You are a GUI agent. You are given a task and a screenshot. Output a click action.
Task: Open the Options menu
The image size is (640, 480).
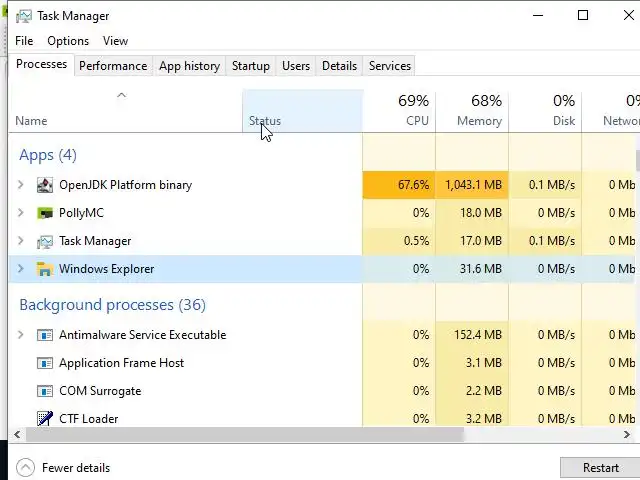[68, 41]
